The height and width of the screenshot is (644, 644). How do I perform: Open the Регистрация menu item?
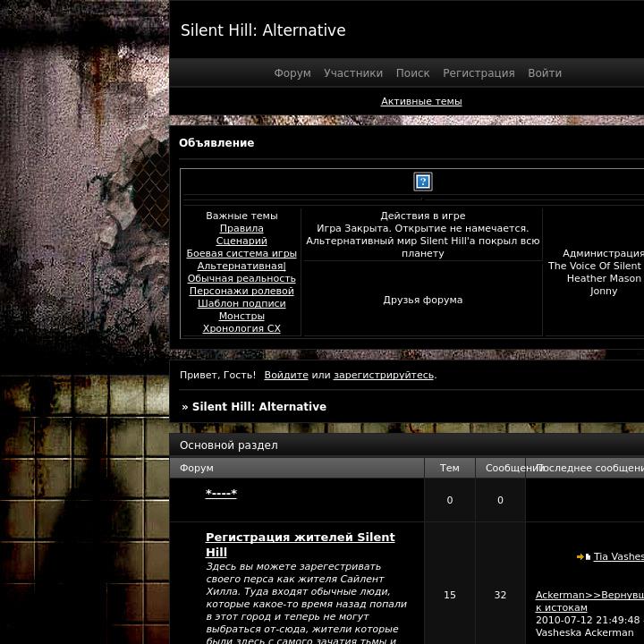click(479, 73)
